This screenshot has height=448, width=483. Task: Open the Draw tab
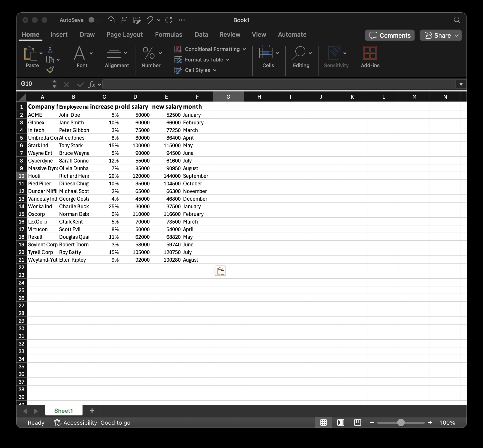(x=87, y=35)
